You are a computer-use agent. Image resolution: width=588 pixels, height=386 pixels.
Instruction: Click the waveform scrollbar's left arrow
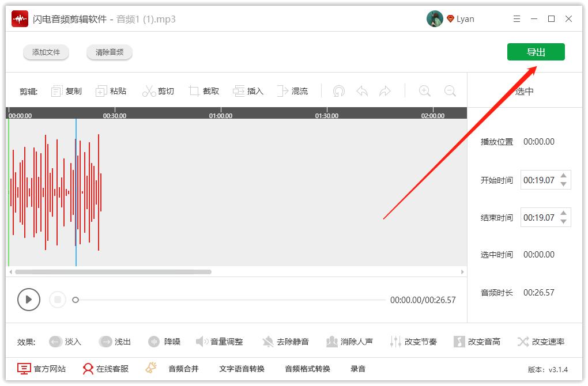coord(10,272)
